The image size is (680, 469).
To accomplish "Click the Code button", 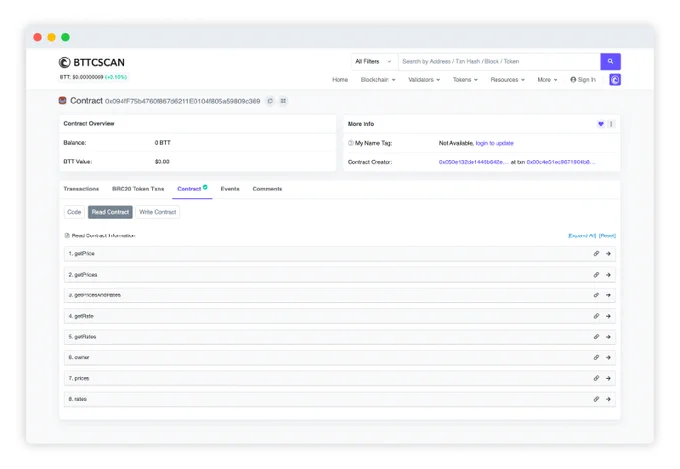I will click(x=74, y=212).
